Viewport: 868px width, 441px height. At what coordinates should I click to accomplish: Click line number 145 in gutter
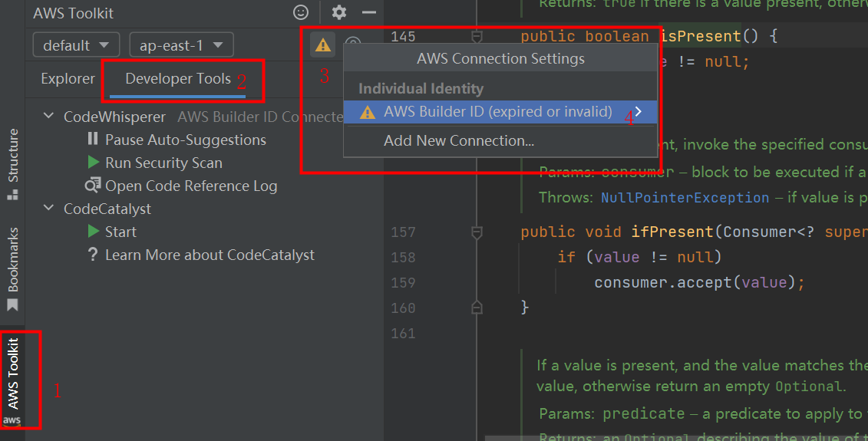click(x=403, y=37)
